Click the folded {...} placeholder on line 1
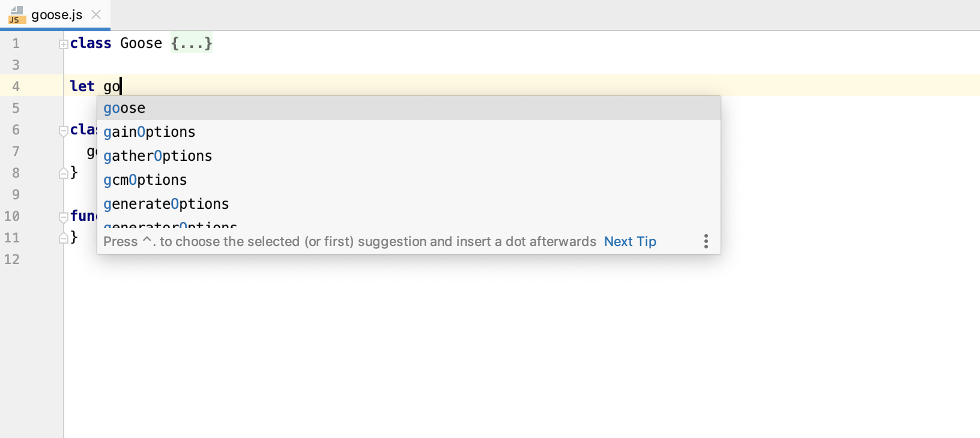The width and height of the screenshot is (980, 438). (x=191, y=43)
